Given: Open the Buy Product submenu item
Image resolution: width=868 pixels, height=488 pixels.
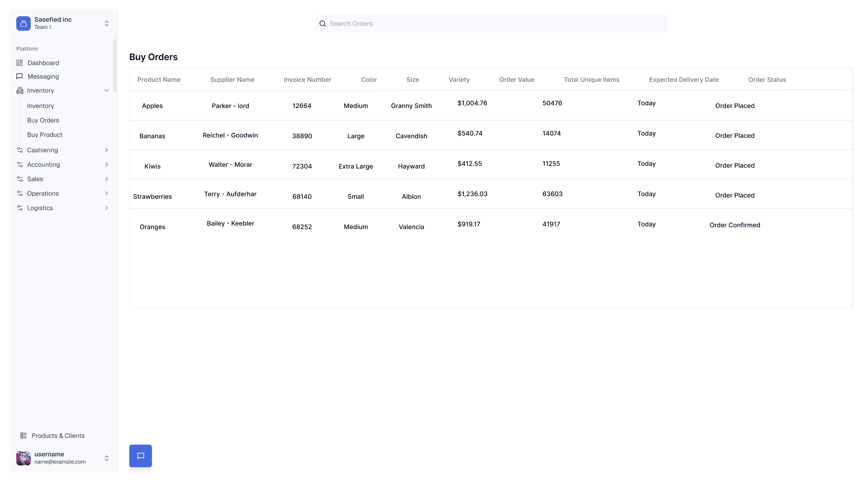Looking at the screenshot, I should click(45, 135).
